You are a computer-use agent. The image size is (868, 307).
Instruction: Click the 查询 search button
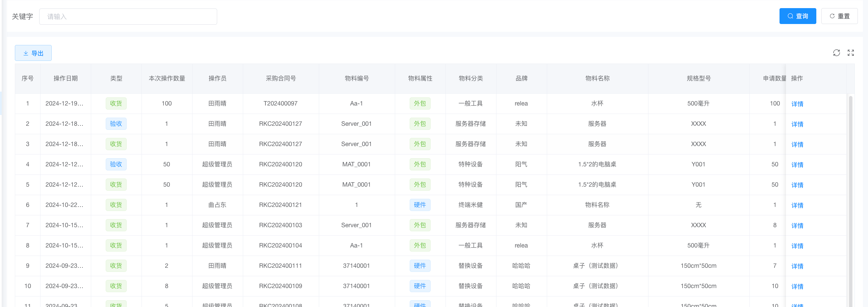797,16
